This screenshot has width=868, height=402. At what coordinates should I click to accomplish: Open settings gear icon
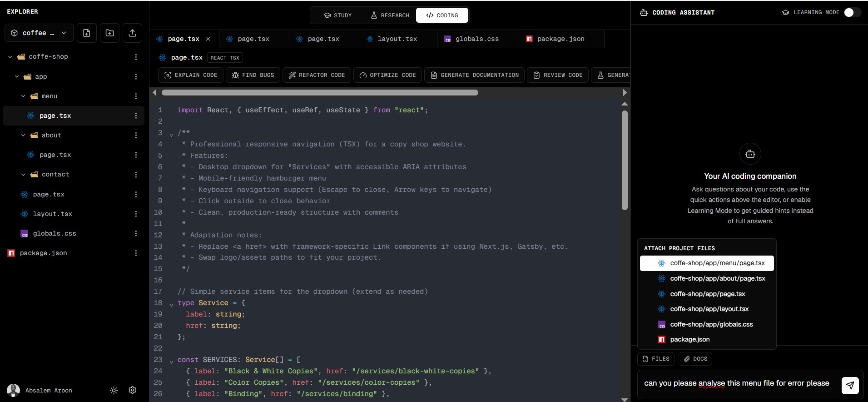pyautogui.click(x=133, y=390)
